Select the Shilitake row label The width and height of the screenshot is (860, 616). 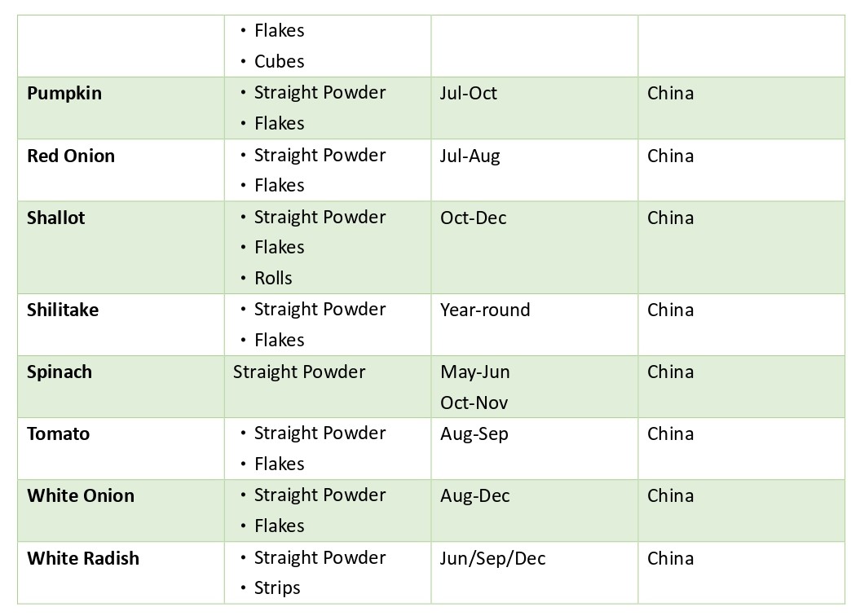tap(63, 310)
